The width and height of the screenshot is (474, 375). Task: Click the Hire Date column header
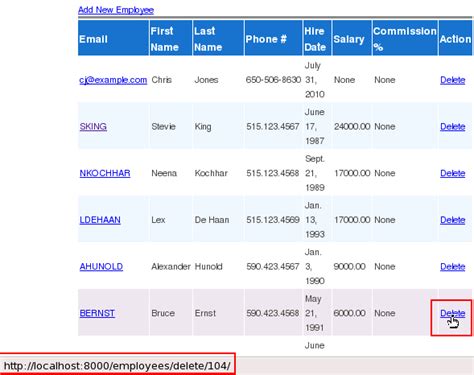coord(317,38)
